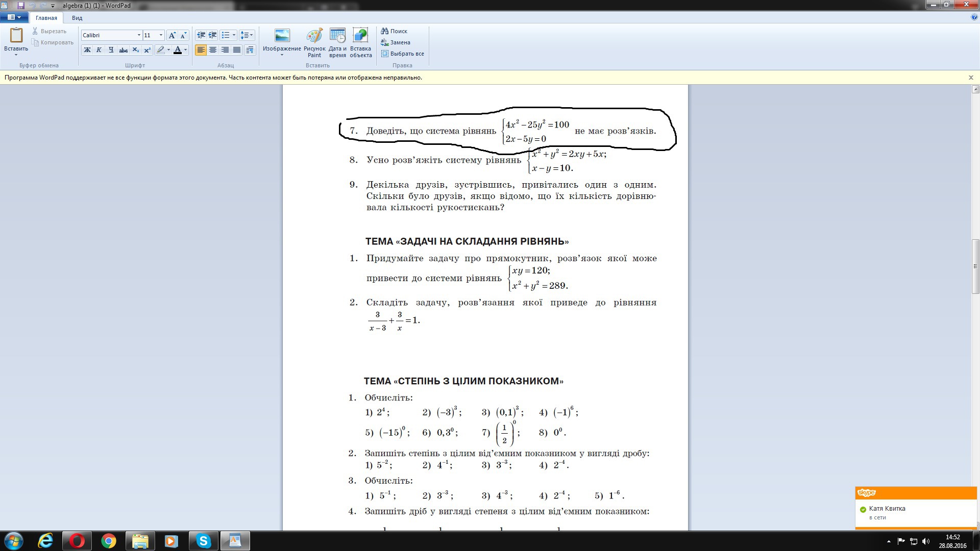Screen dimensions: 980x551
Task: Click the scrollbar up arrow
Action: tap(975, 89)
